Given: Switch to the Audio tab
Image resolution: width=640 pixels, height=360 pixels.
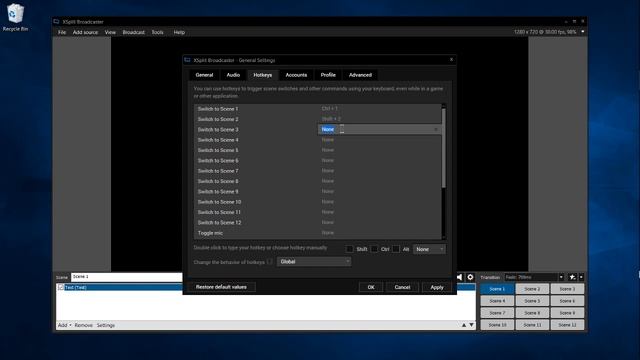Looking at the screenshot, I should [233, 75].
